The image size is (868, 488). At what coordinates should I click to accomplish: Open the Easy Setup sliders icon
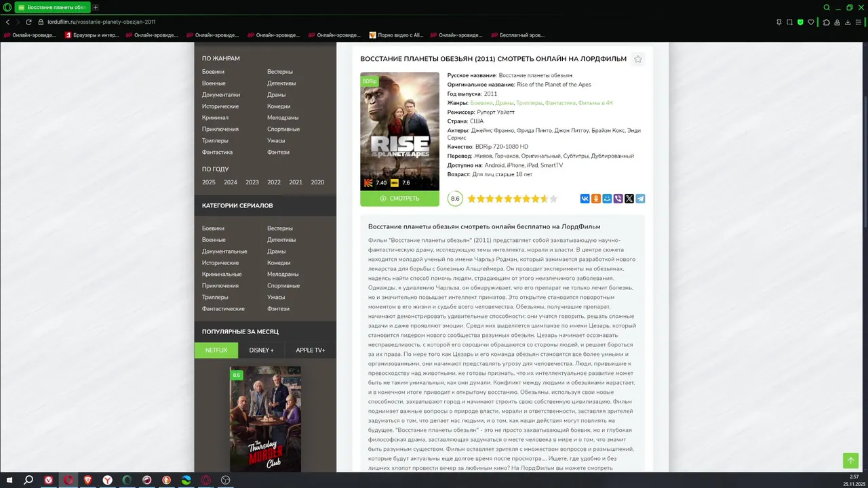click(x=860, y=22)
